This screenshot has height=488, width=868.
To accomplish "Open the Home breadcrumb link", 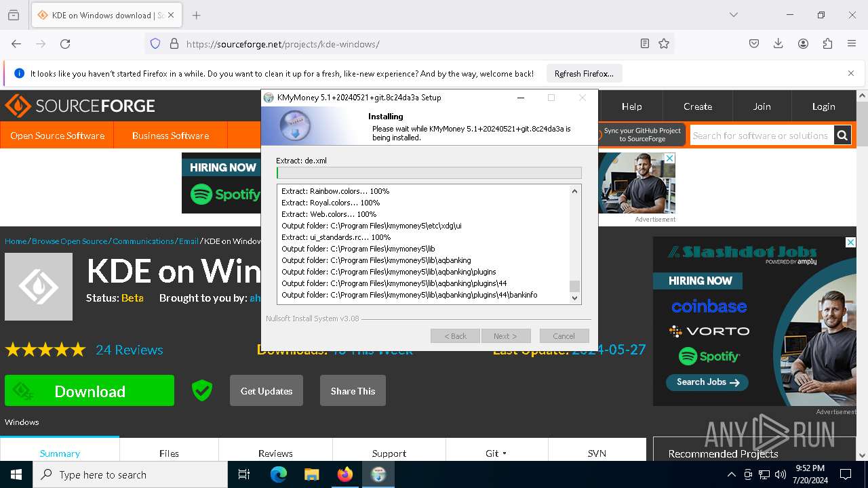I will pos(16,241).
